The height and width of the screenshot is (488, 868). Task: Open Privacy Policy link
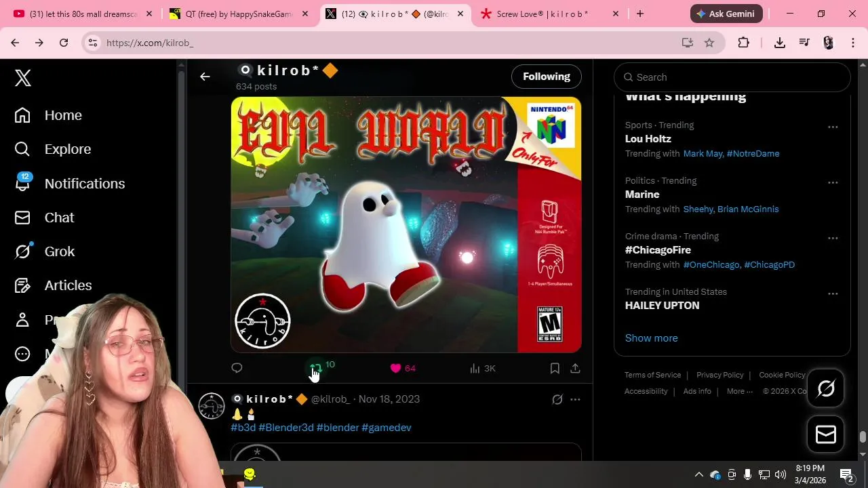tap(719, 375)
